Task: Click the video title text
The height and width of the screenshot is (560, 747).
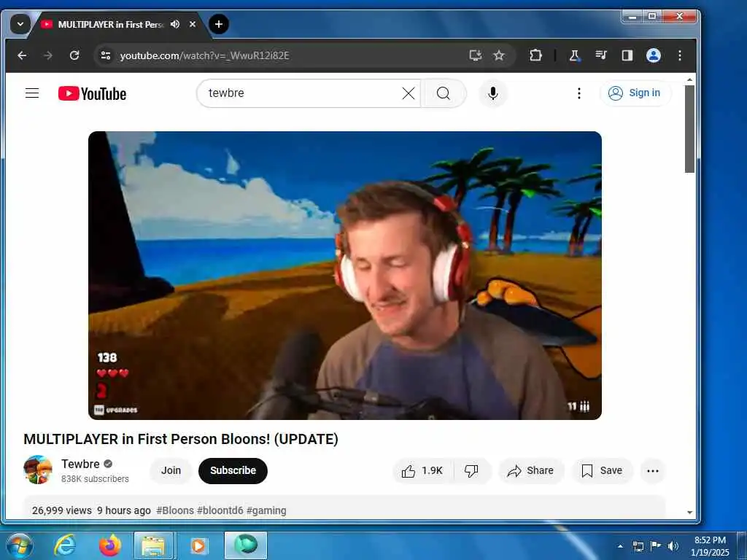Action: (x=181, y=439)
